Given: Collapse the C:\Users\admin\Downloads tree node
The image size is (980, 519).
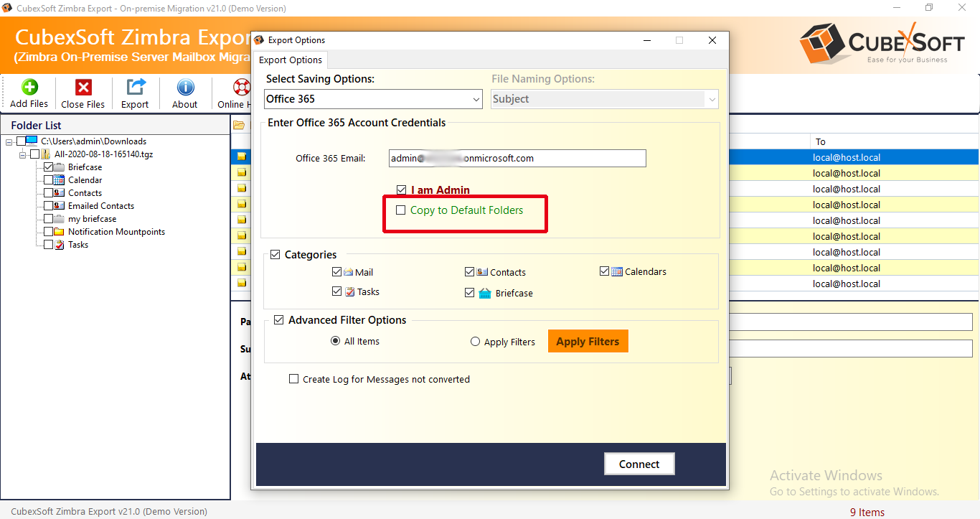Looking at the screenshot, I should (9, 141).
